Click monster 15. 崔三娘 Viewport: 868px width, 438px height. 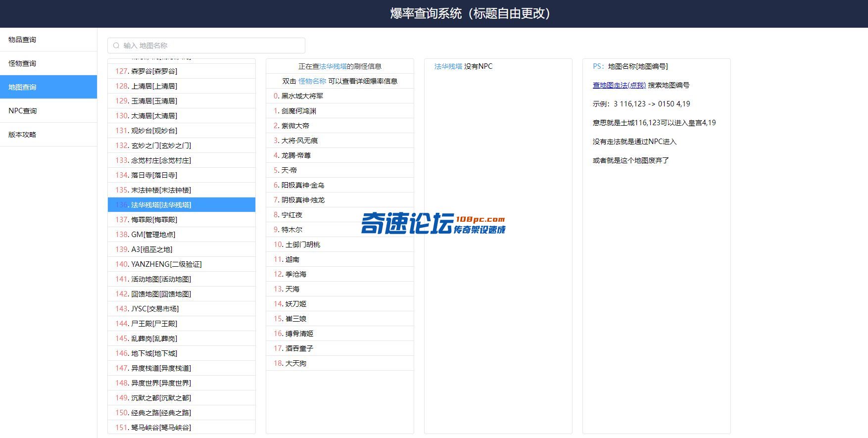pyautogui.click(x=340, y=319)
